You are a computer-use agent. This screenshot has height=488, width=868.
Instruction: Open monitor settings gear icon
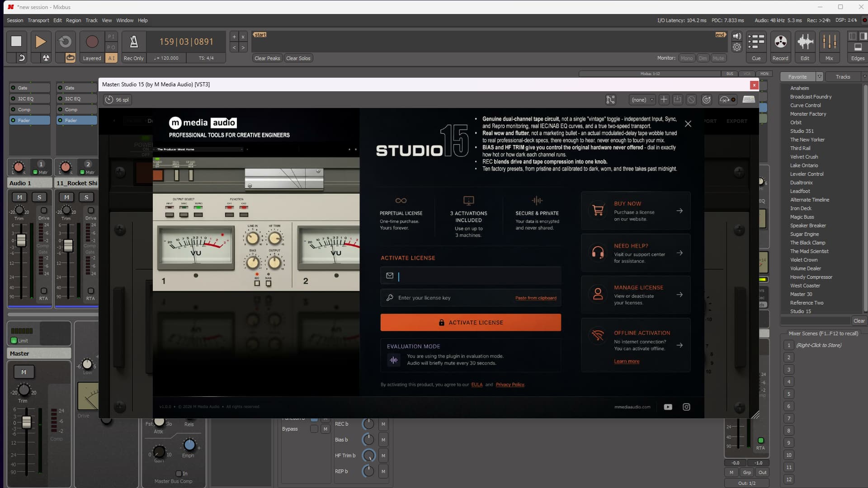(x=737, y=47)
